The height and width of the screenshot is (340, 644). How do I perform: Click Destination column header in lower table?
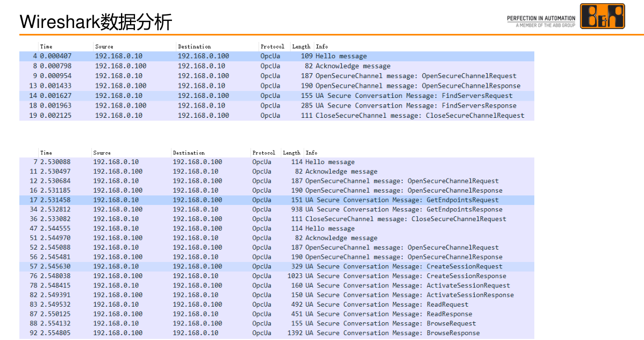click(189, 153)
